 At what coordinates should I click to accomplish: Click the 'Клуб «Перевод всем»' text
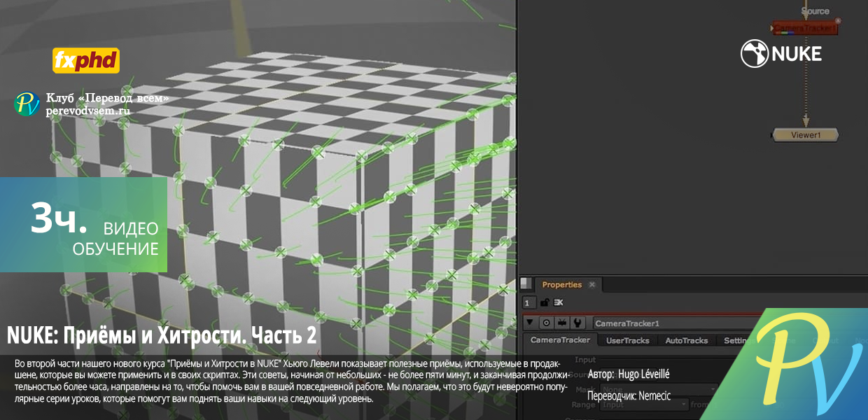coord(107,98)
